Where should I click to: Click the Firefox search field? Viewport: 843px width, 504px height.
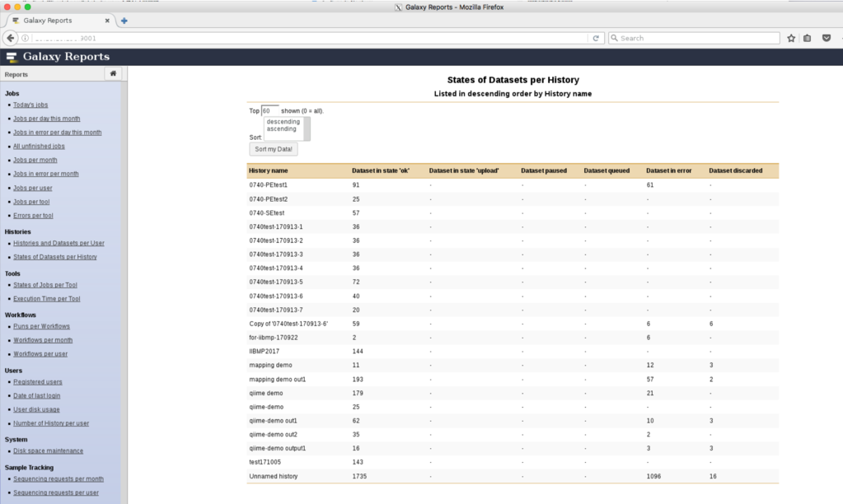click(x=694, y=38)
